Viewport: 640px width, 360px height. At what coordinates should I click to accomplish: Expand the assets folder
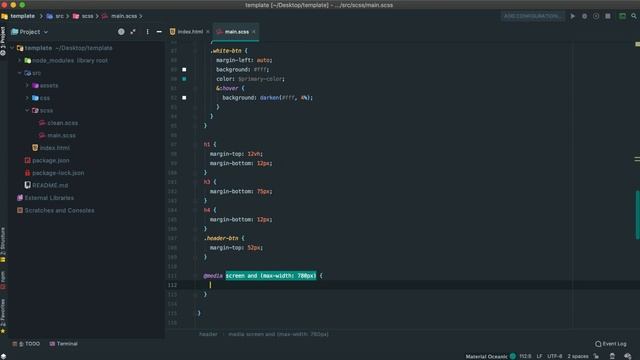tap(27, 85)
